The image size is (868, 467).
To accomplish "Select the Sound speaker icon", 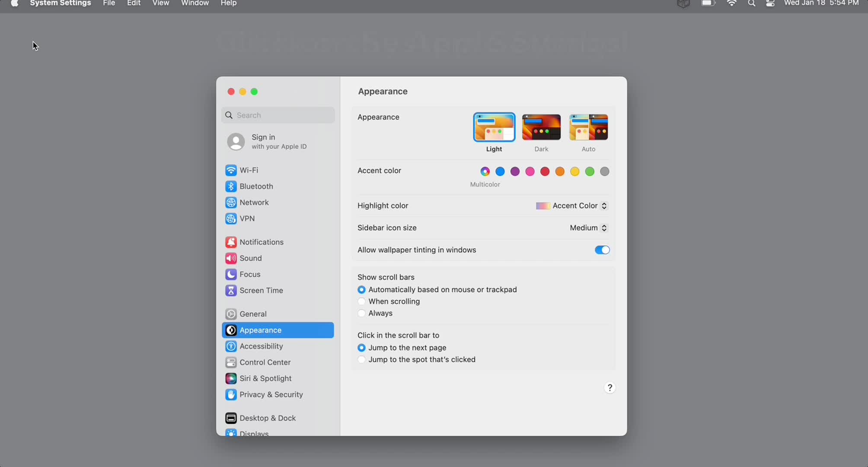I will [231, 258].
